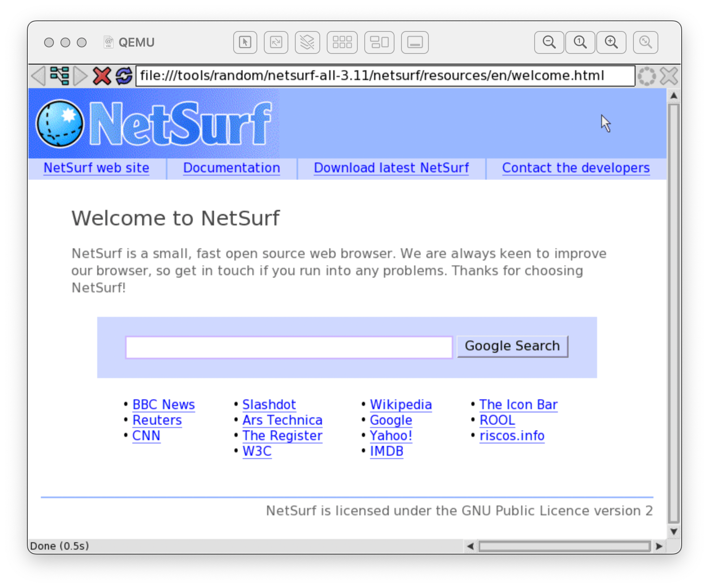Open the Documentation navigation link

[232, 168]
